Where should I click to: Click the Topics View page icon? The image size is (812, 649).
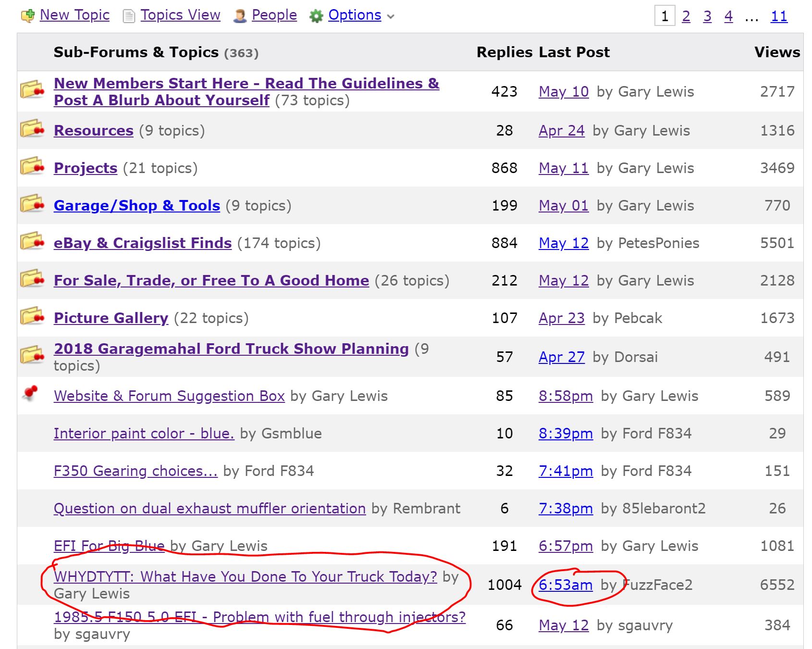click(x=129, y=16)
